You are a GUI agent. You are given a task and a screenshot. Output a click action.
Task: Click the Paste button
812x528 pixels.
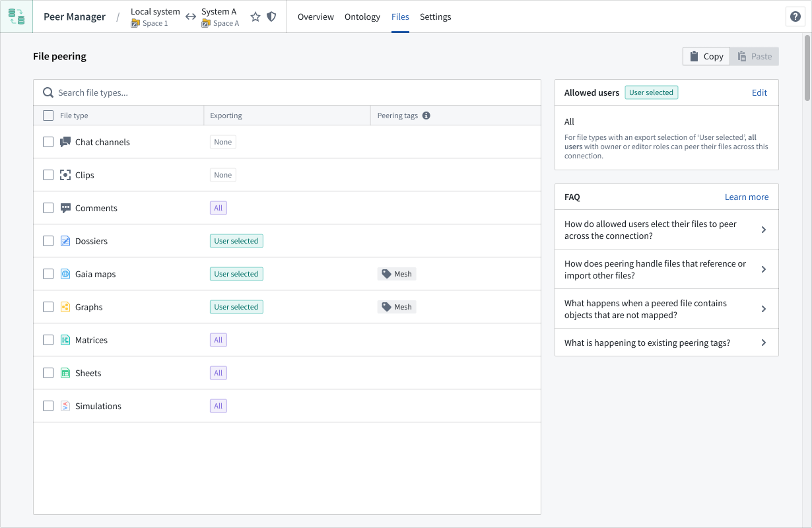[x=755, y=56]
